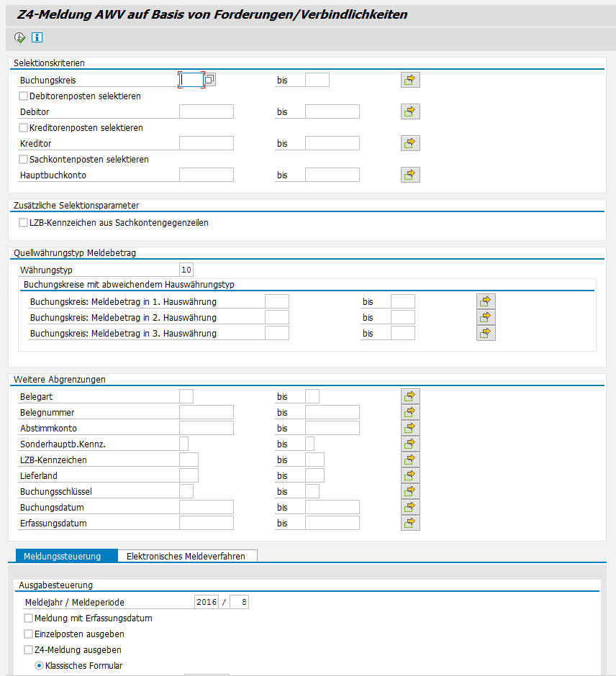Open value help next to Buchungskreis field

click(x=211, y=80)
